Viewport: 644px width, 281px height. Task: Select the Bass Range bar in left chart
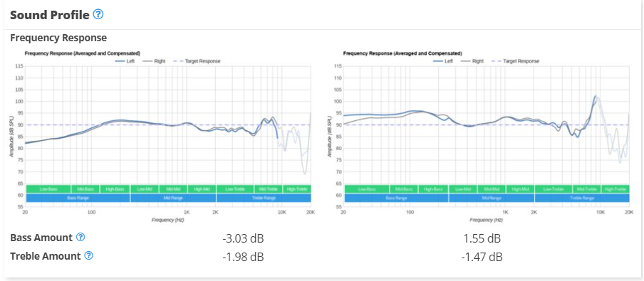78,198
